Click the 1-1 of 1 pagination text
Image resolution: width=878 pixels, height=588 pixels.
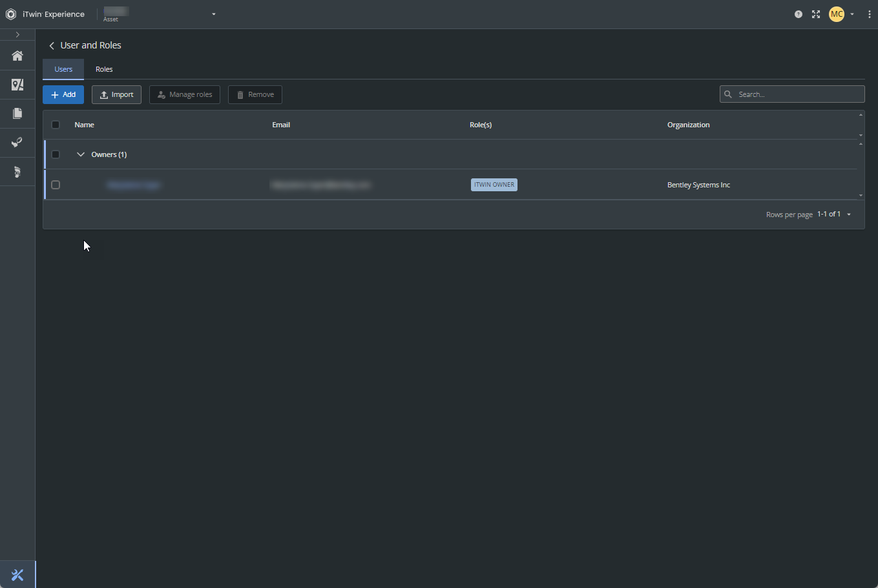tap(829, 214)
